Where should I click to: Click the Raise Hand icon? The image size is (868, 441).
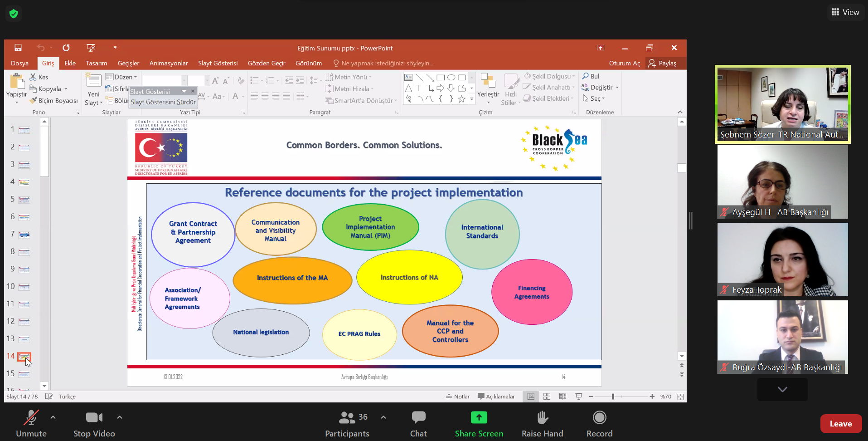pos(542,418)
